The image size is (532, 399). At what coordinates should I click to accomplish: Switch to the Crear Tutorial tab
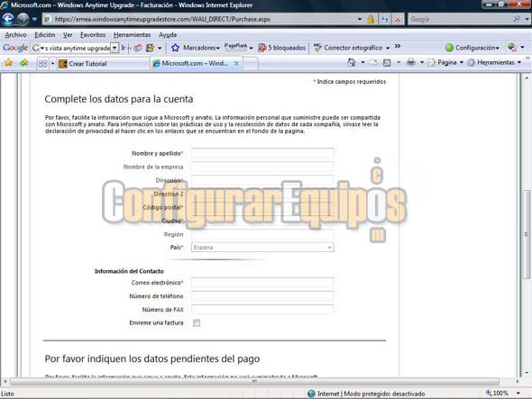click(103, 63)
